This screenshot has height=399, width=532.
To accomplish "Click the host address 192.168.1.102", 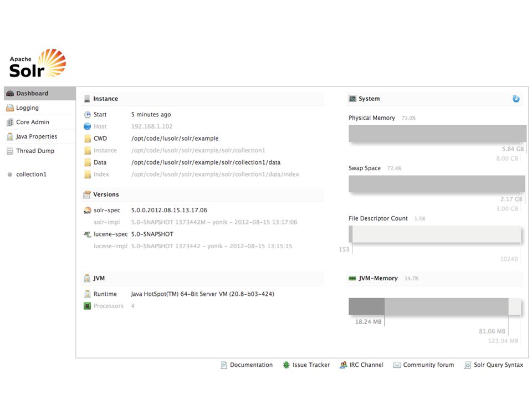I will click(x=152, y=126).
